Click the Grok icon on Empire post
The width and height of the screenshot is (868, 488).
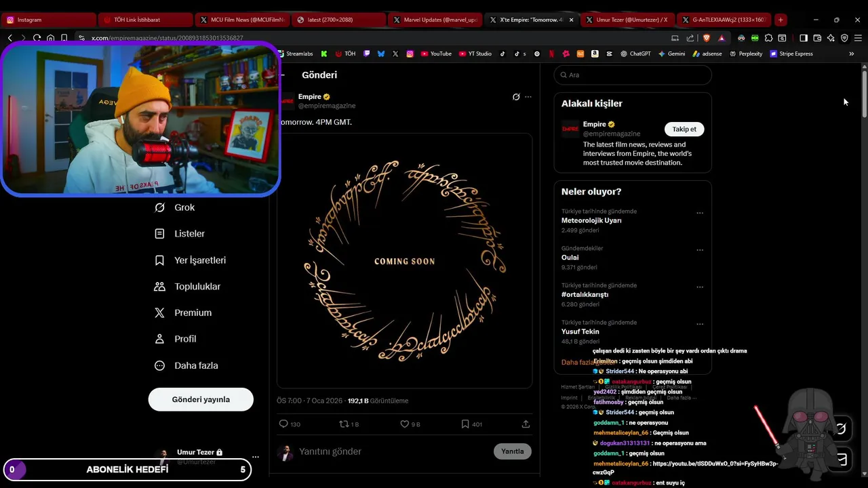(516, 97)
